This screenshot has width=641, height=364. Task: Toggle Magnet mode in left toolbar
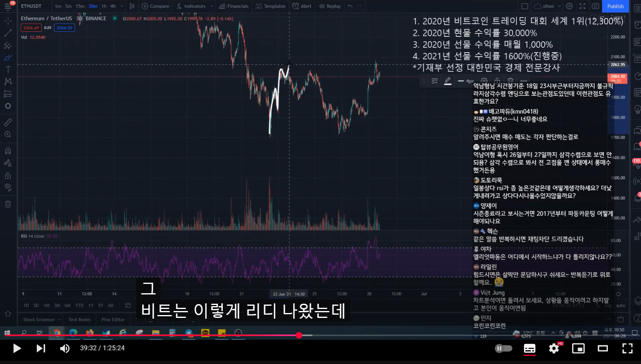8,151
